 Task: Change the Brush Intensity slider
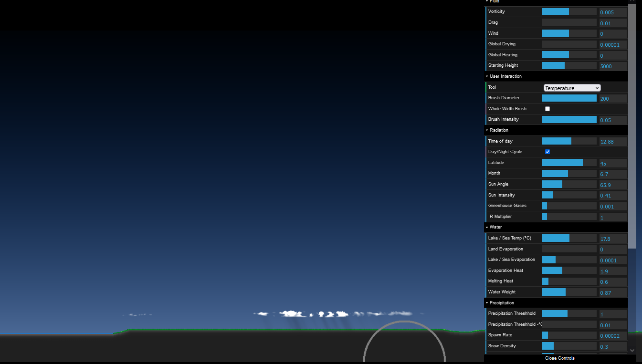tap(569, 119)
